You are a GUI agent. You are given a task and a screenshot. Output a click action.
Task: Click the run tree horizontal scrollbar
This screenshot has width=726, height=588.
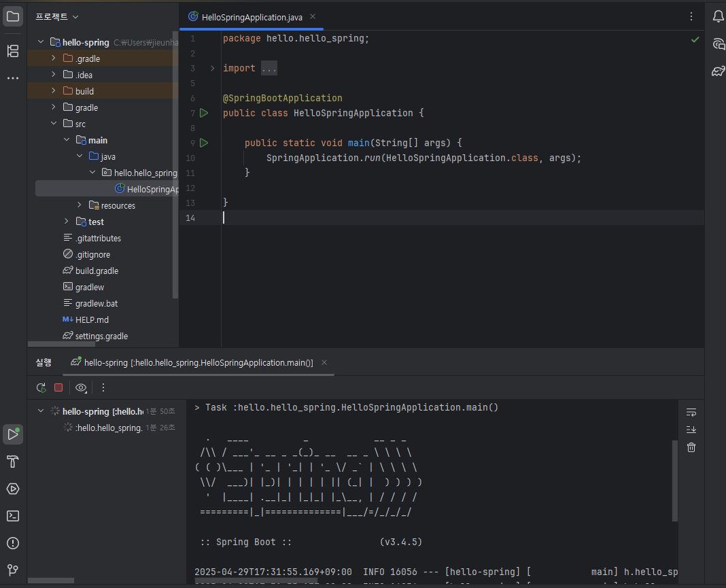(51, 581)
